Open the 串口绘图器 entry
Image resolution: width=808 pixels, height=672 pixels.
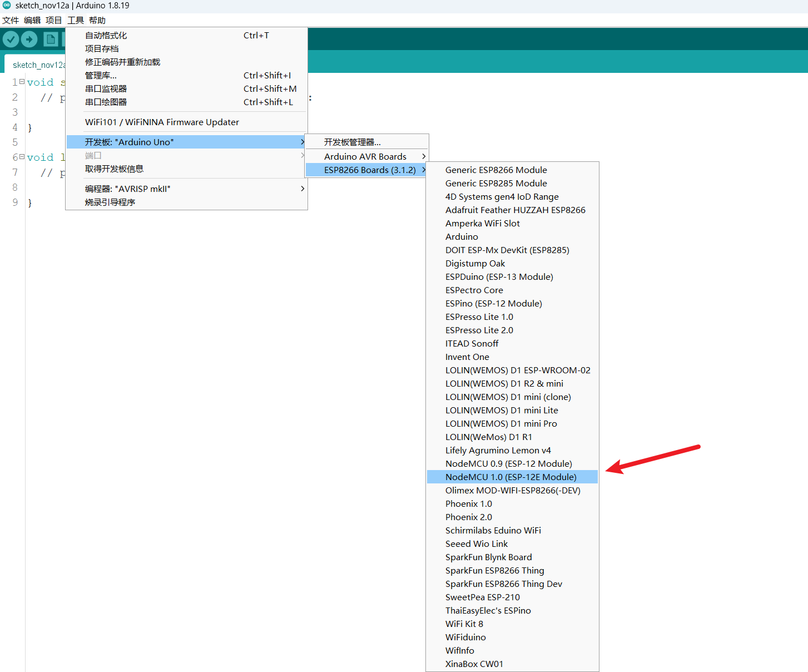[186, 102]
